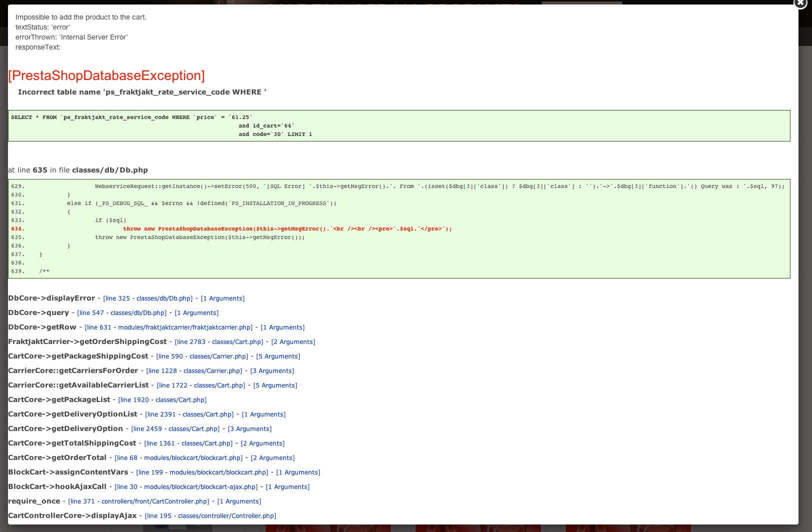Expand 3 Arguments for CartCore->getDeliveryOption
This screenshot has width=812, height=532.
click(x=250, y=429)
